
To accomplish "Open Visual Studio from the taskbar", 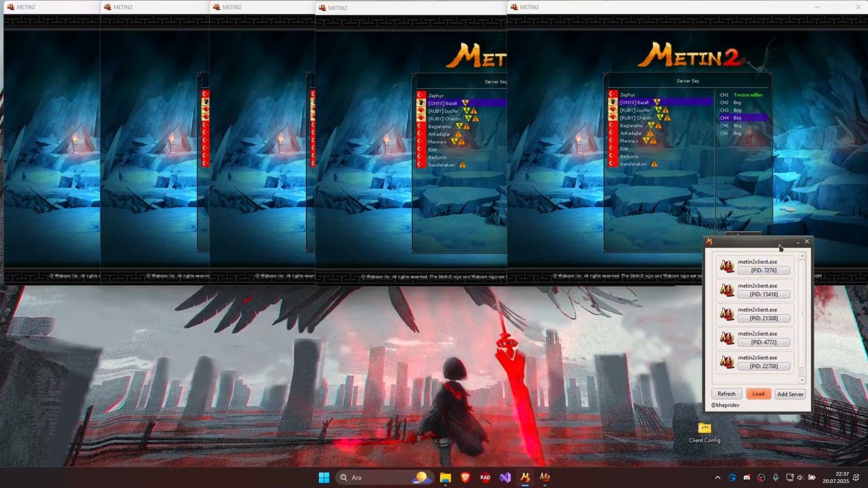I will tap(505, 477).
